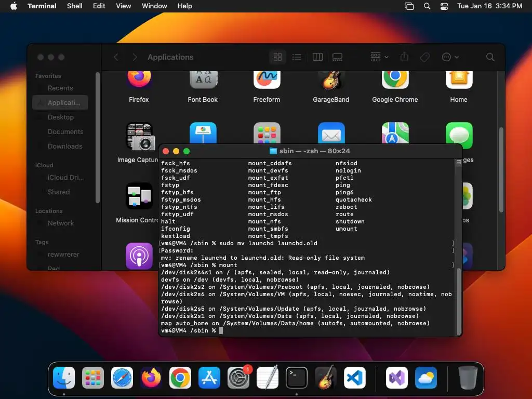The width and height of the screenshot is (532, 399).
Task: Select Network in Finder sidebar
Action: [x=60, y=223]
